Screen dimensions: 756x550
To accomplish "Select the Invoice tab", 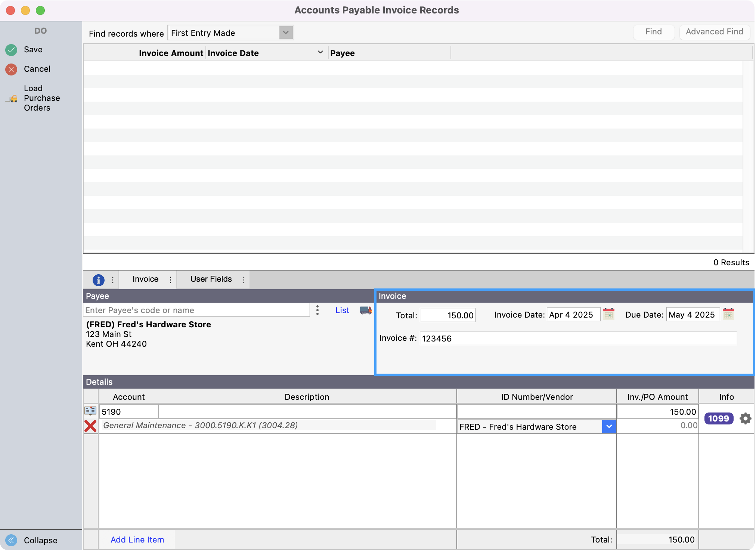I will [x=145, y=279].
